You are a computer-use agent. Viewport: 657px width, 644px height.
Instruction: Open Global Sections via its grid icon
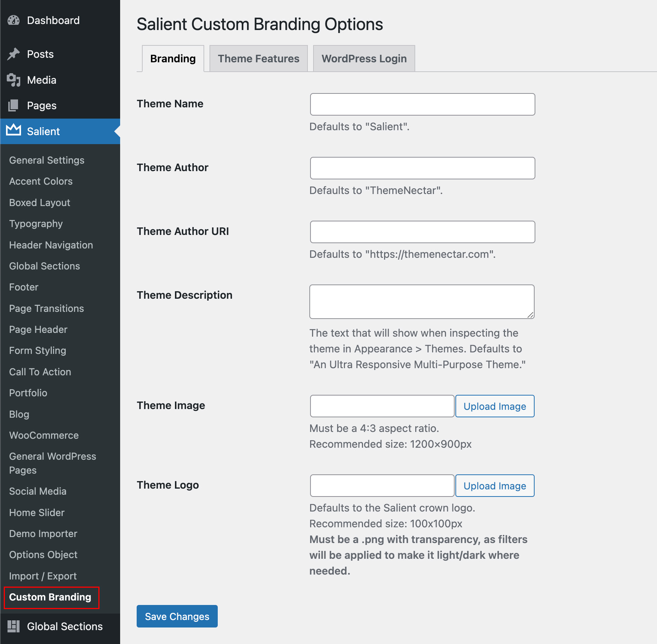tap(13, 626)
